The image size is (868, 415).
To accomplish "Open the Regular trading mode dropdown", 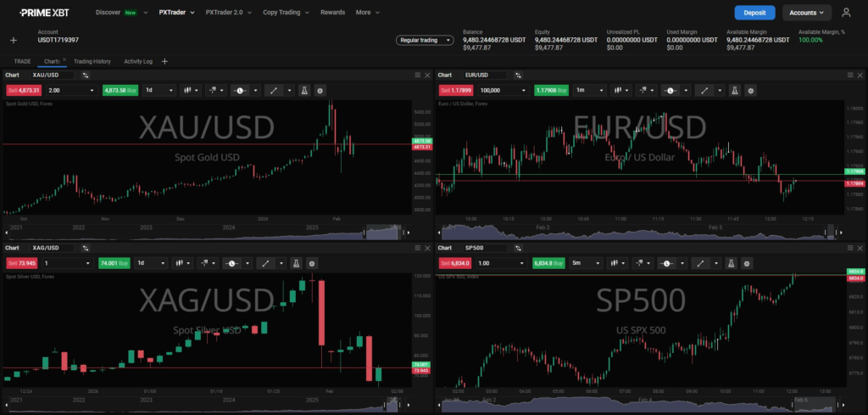I will (425, 40).
